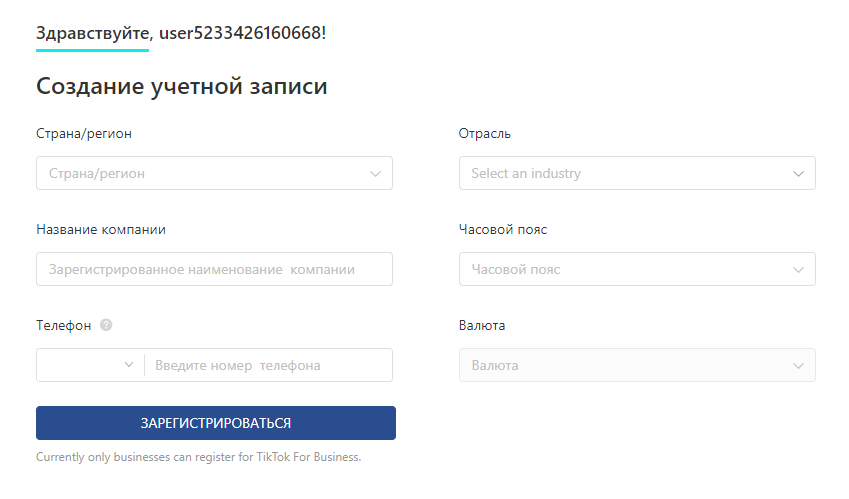Click the chevron arrow in Страна/регион field
Viewport: 849px width, 499px height.
point(376,173)
